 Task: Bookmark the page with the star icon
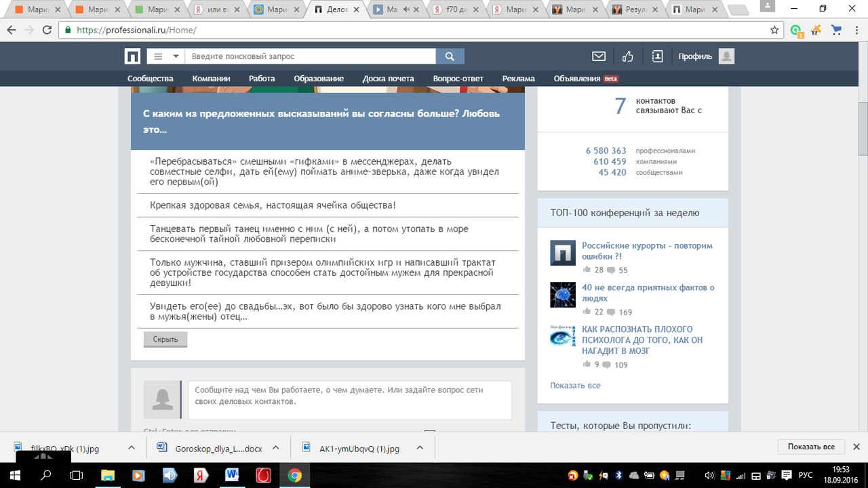click(774, 30)
